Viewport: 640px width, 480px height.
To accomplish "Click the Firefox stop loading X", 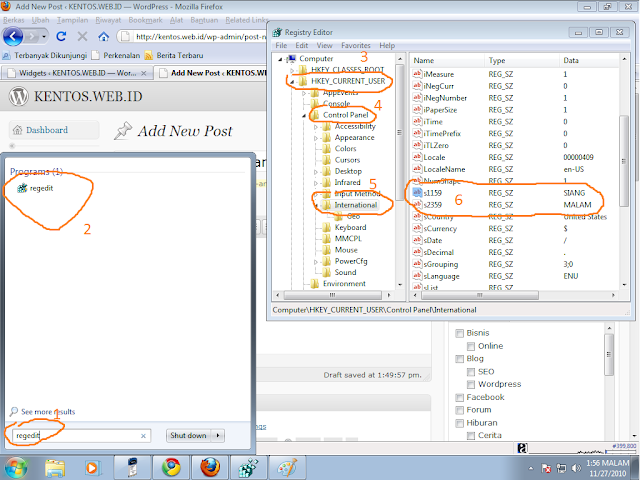I will [82, 37].
